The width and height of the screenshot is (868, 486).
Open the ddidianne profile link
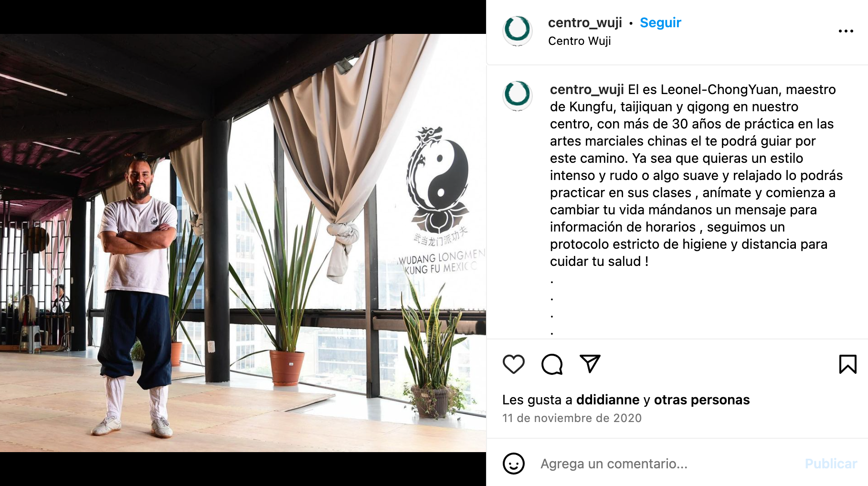pyautogui.click(x=608, y=400)
